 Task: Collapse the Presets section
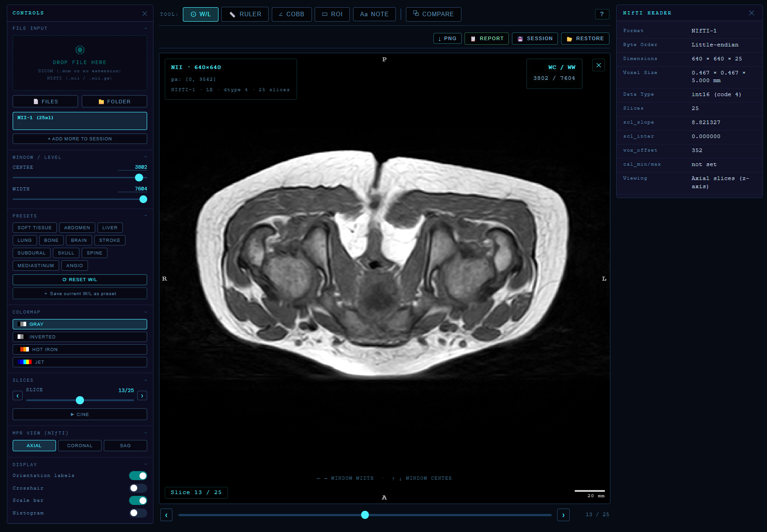(x=145, y=216)
